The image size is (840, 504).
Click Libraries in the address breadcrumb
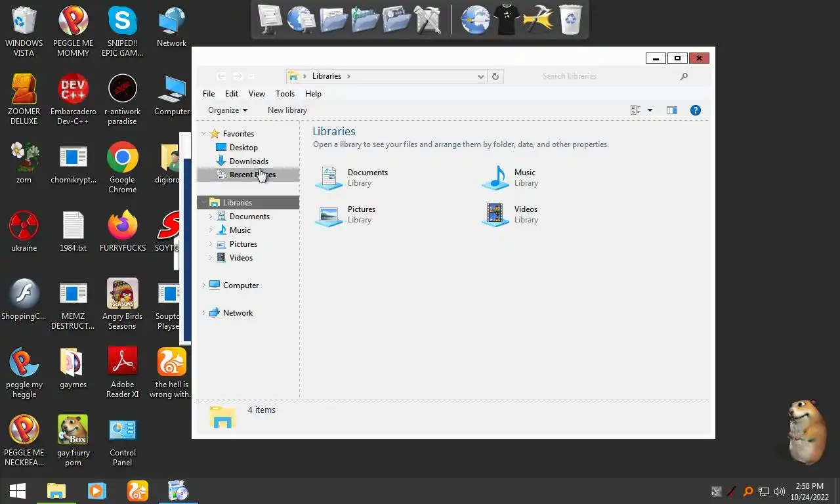point(326,76)
